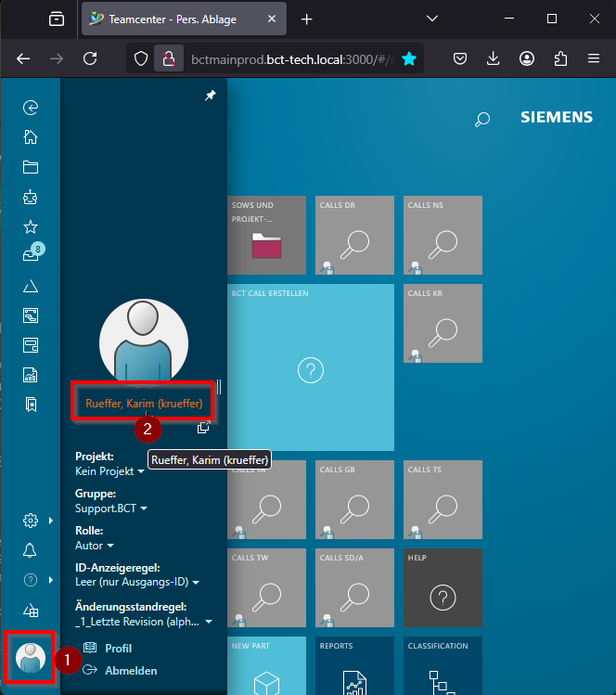Screen dimensions: 616x695
Task: Open the help question mark in sidebar
Action: [30, 580]
